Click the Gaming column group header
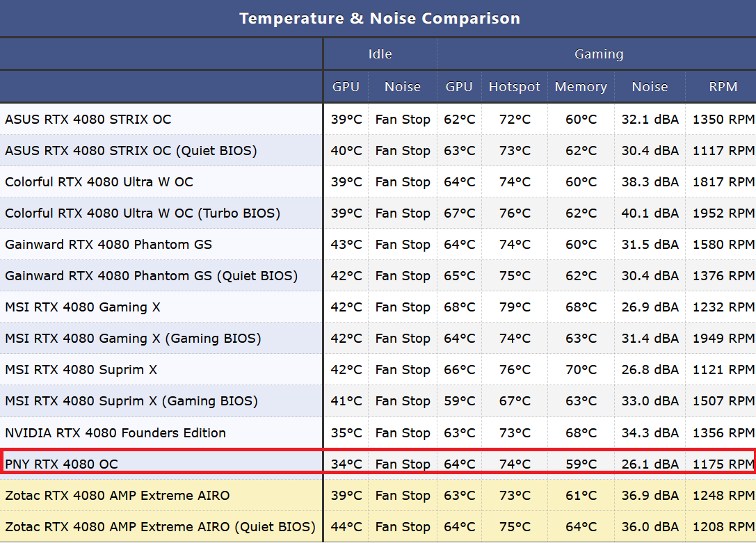756x543 pixels. pyautogui.click(x=598, y=54)
